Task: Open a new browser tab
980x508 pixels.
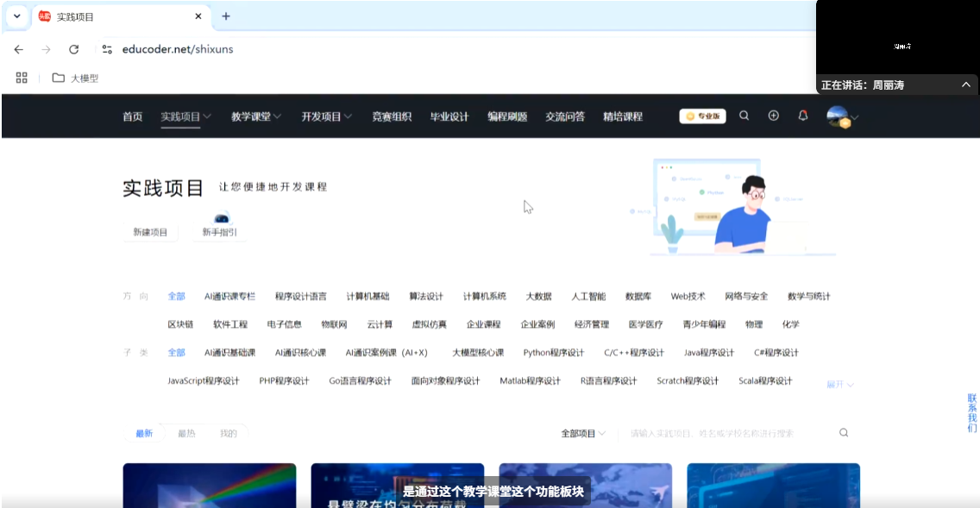Action: click(x=226, y=16)
